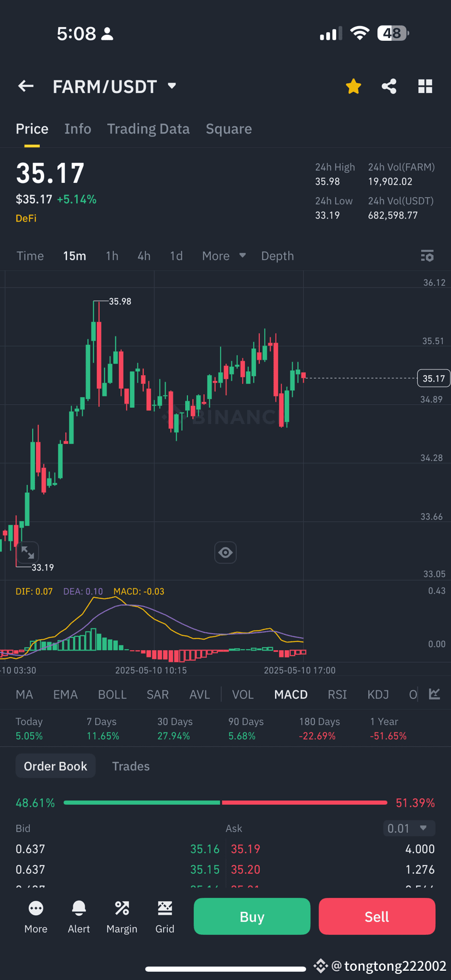The width and height of the screenshot is (451, 980).
Task: Open the share icon
Action: tap(389, 86)
